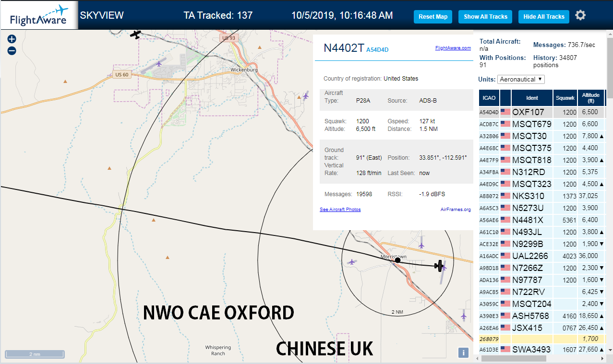Select the MSQT204 aircraft row
Image resolution: width=613 pixels, height=364 pixels.
[541, 304]
